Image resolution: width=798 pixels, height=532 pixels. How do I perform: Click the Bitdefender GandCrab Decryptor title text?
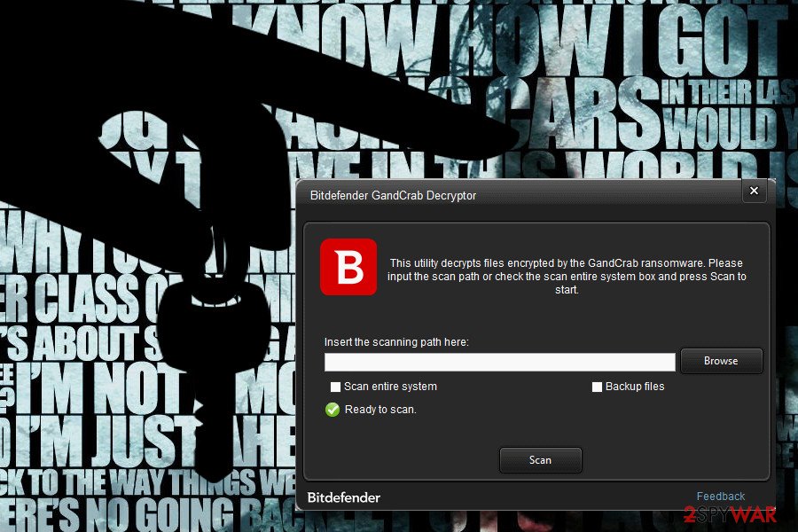click(393, 195)
